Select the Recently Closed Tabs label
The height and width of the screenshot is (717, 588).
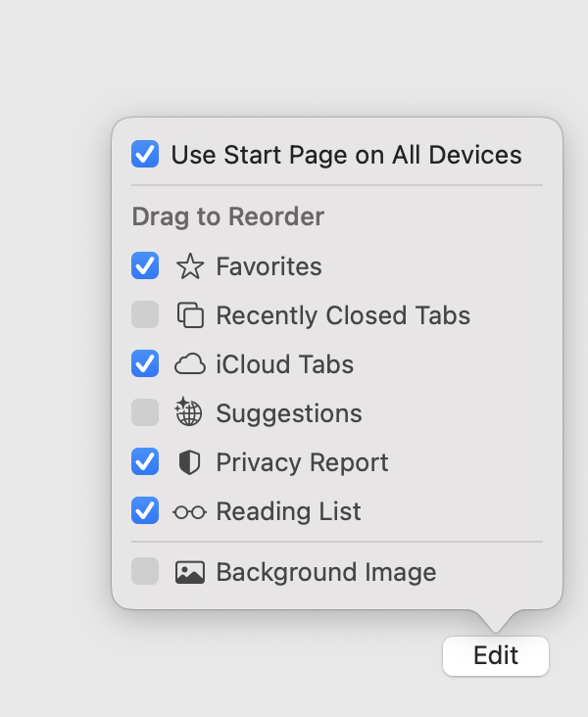pyautogui.click(x=343, y=315)
